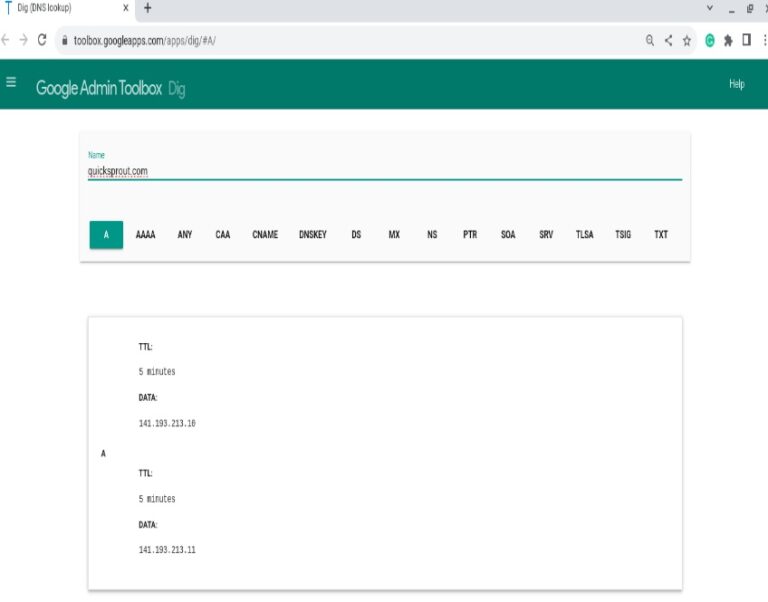Close the Dig (DNS lookup) tab
This screenshot has height=602, width=768.
(126, 8)
